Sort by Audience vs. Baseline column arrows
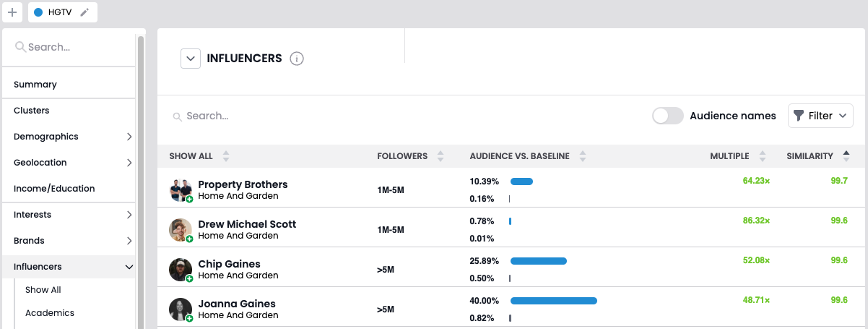This screenshot has width=868, height=329. pyautogui.click(x=583, y=156)
